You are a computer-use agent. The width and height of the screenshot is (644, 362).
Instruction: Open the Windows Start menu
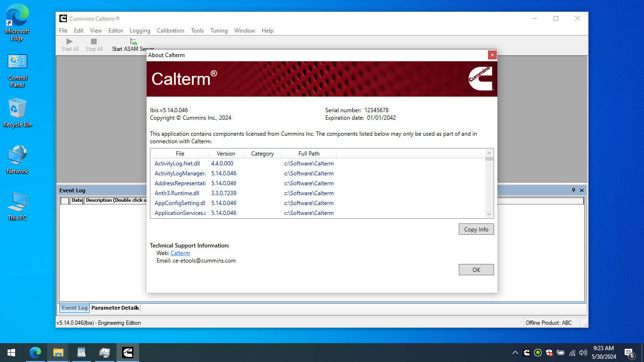point(11,353)
